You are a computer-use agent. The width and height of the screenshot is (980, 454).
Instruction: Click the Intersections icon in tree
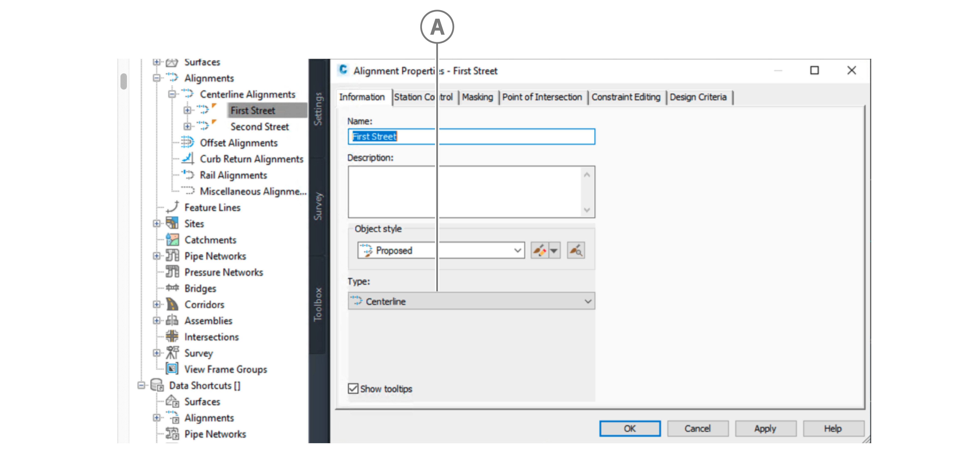coord(172,337)
